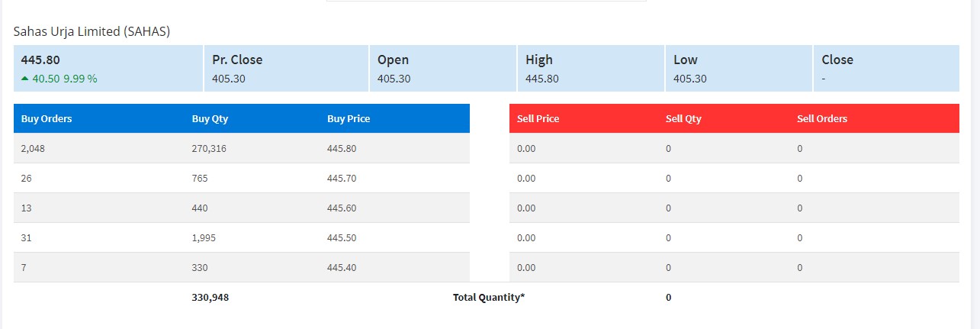Screen dimensions: 980x329
Task: Click total buy quantity 330,948
Action: pyautogui.click(x=210, y=298)
